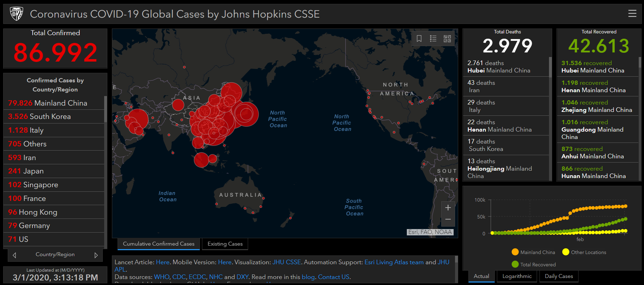Click the 22 deaths Henan entry
Screen dimensions: 644x285
pyautogui.click(x=506, y=126)
